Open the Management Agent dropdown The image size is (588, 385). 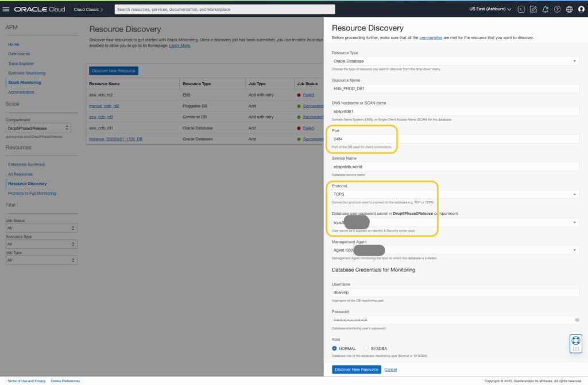(455, 249)
